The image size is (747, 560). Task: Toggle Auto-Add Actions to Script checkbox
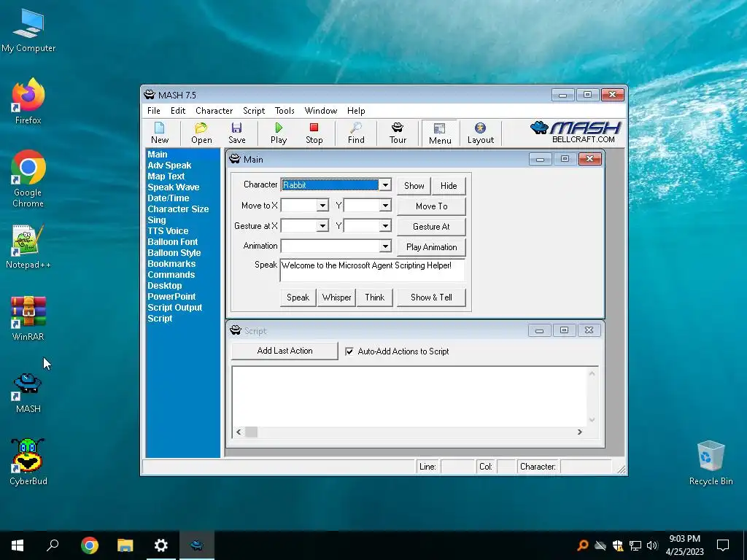pos(349,351)
